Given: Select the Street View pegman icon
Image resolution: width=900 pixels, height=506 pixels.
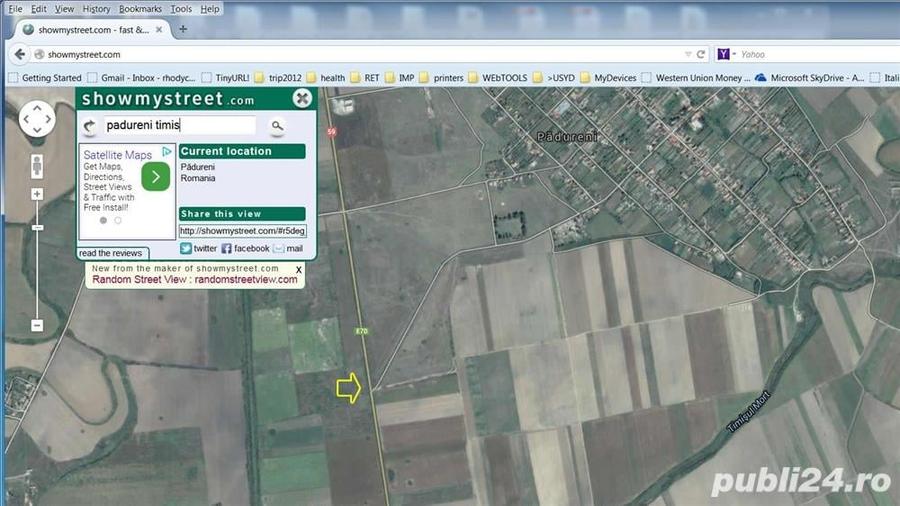Looking at the screenshot, I should (37, 166).
